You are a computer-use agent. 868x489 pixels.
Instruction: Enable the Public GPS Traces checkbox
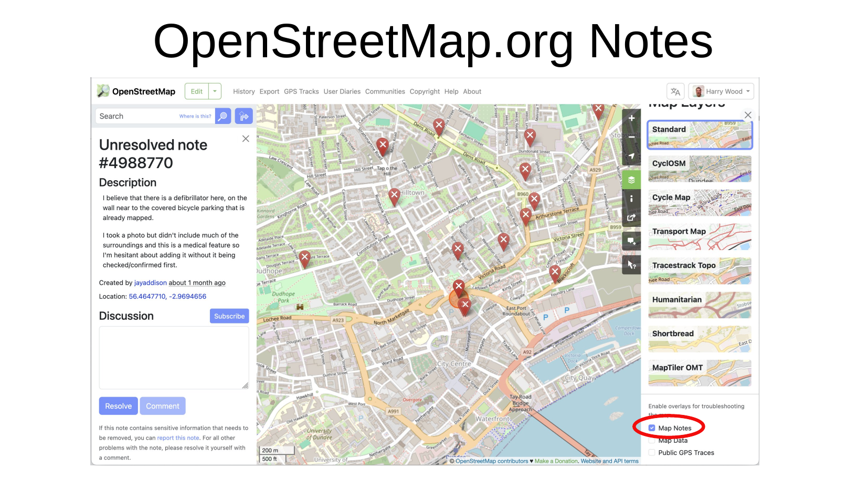(x=652, y=453)
